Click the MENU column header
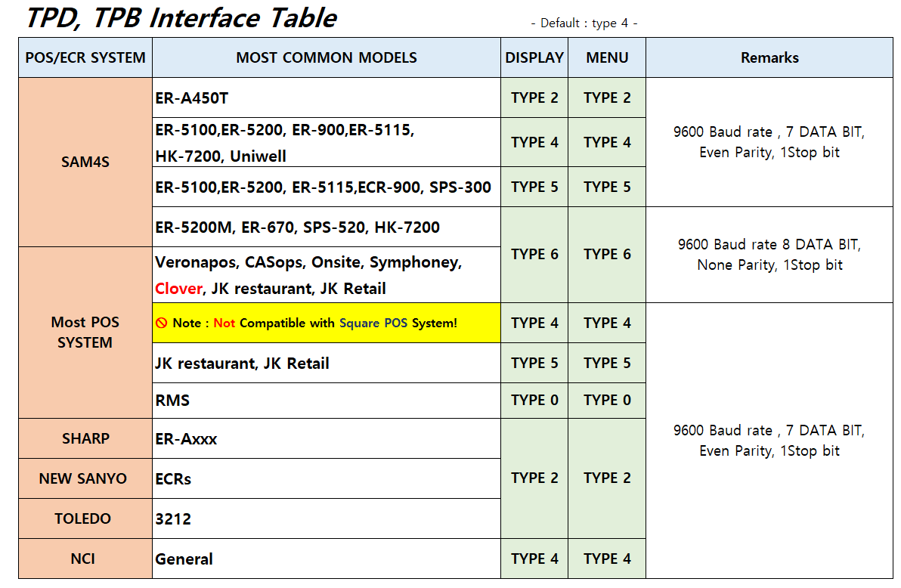 tap(607, 58)
